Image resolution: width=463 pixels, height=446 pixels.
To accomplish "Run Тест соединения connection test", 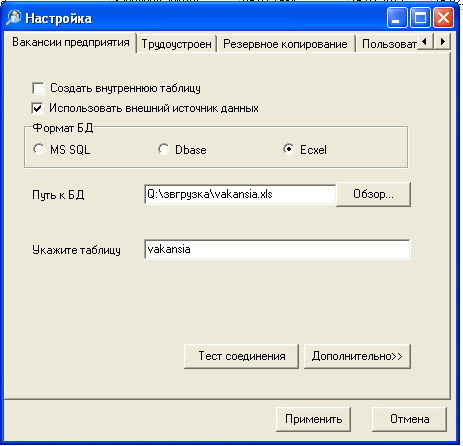I will pyautogui.click(x=241, y=356).
